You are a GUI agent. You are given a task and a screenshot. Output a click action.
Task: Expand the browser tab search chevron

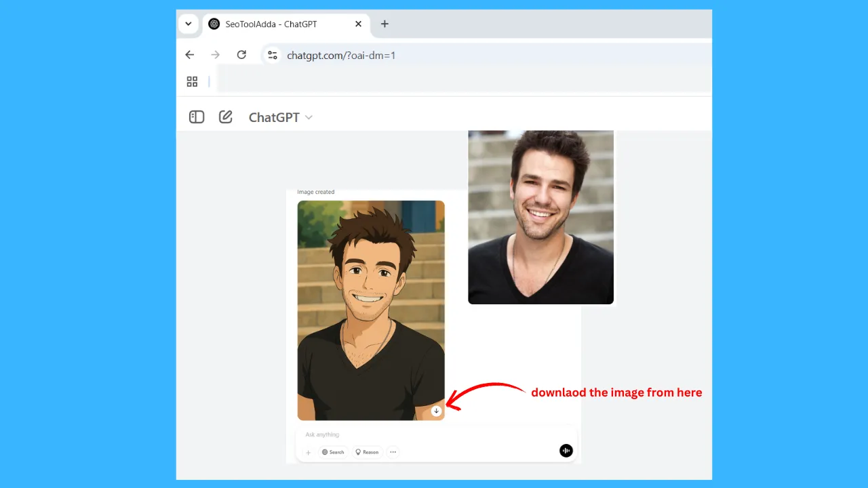pos(189,24)
